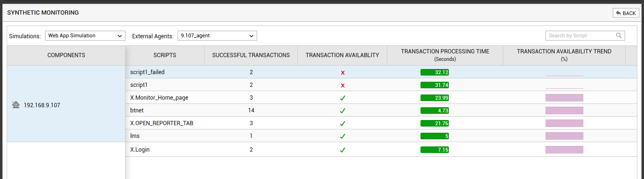The height and width of the screenshot is (179, 644).
Task: Open the X.Monitor_Home_page script
Action: pyautogui.click(x=159, y=98)
